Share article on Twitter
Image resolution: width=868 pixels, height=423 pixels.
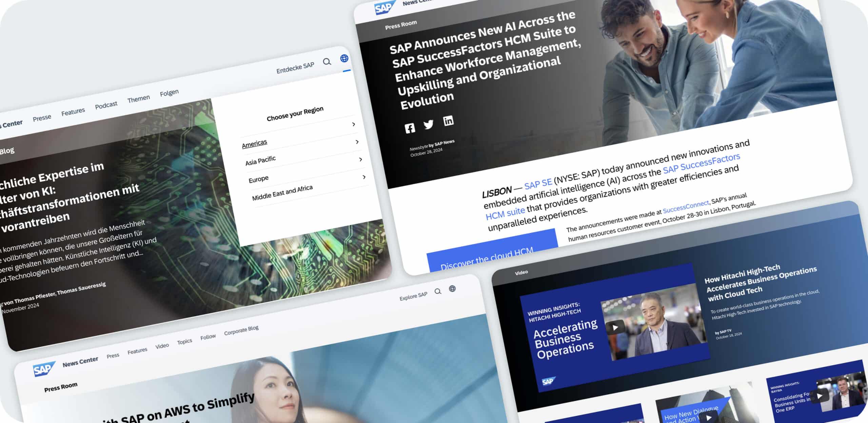(429, 125)
